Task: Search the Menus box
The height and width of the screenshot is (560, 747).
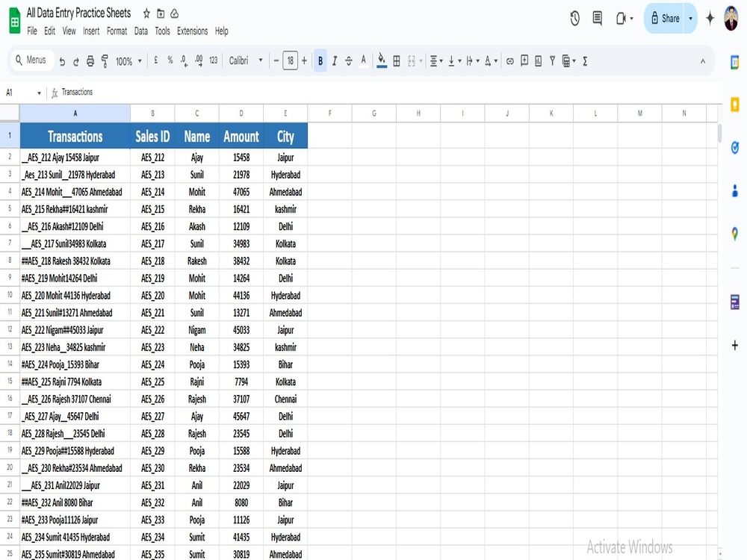Action: [32, 60]
